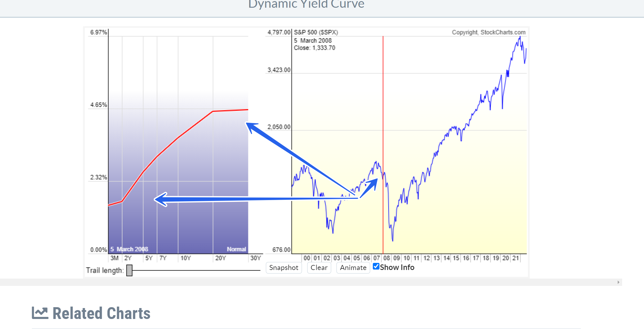
Task: Click the Trail length slider handle
Action: click(x=129, y=270)
